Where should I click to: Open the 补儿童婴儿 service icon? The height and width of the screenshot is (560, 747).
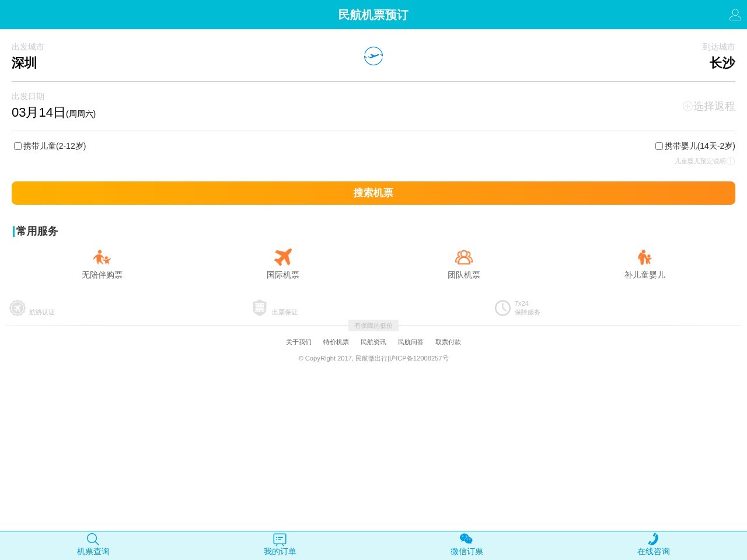pos(644,257)
